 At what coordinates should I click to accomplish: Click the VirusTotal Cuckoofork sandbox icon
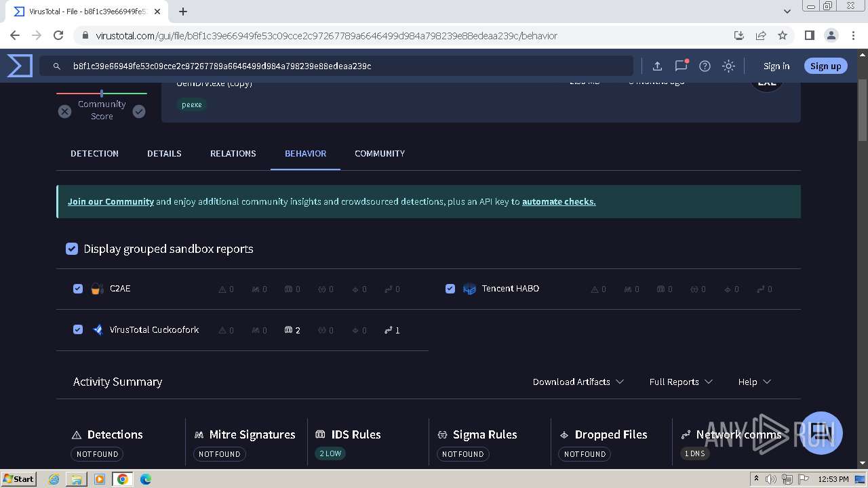pyautogui.click(x=98, y=330)
